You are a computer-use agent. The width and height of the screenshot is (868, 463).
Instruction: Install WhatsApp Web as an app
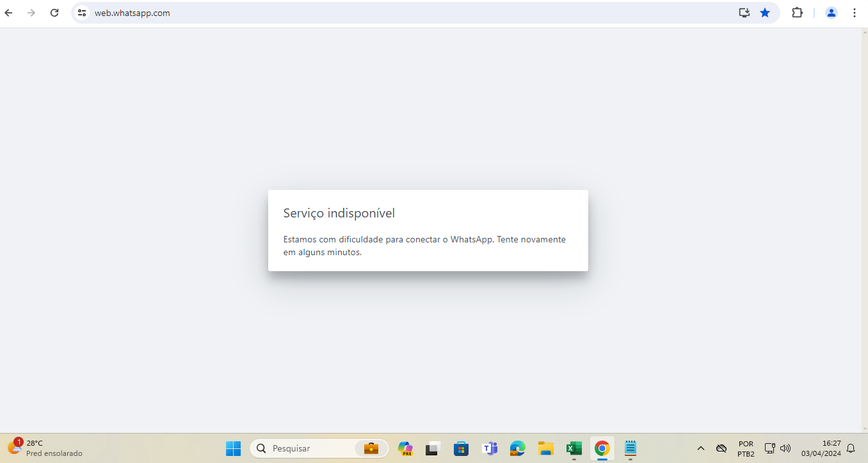click(744, 13)
